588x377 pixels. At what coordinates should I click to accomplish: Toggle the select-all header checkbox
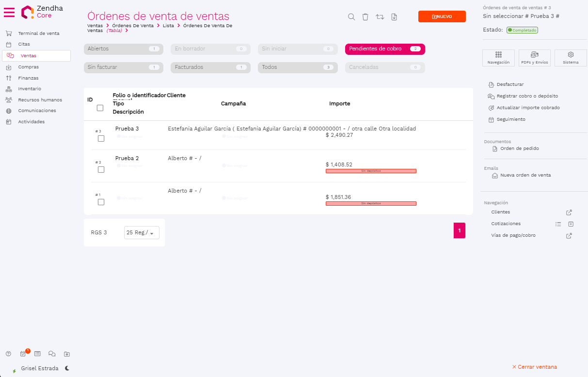(x=100, y=108)
